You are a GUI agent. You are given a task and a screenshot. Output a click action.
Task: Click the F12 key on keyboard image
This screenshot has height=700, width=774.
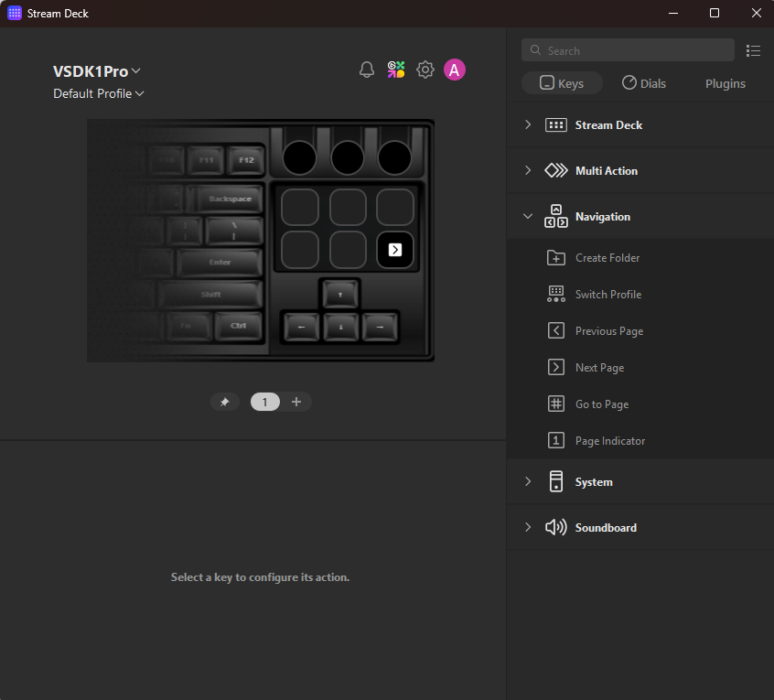coord(246,160)
